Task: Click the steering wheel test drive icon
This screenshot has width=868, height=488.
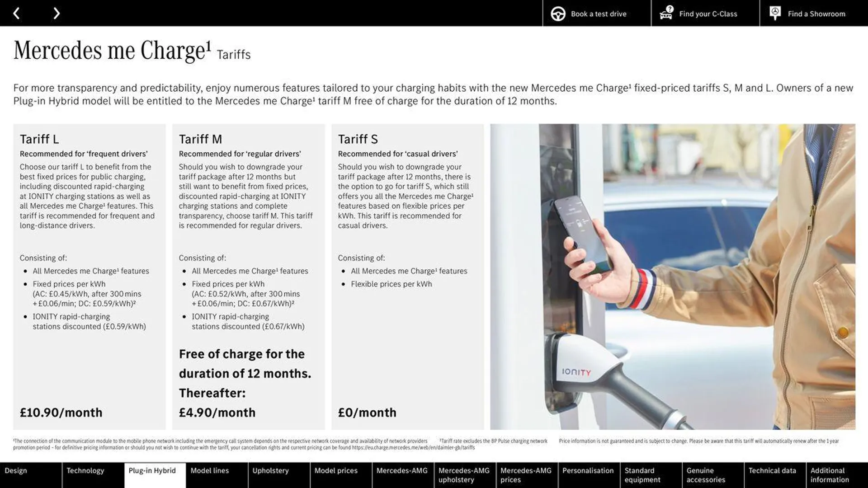Action: coord(557,13)
